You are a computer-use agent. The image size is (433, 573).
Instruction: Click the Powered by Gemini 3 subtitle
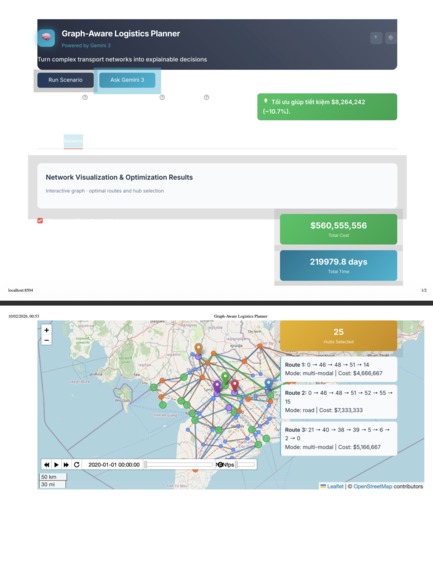(86, 46)
